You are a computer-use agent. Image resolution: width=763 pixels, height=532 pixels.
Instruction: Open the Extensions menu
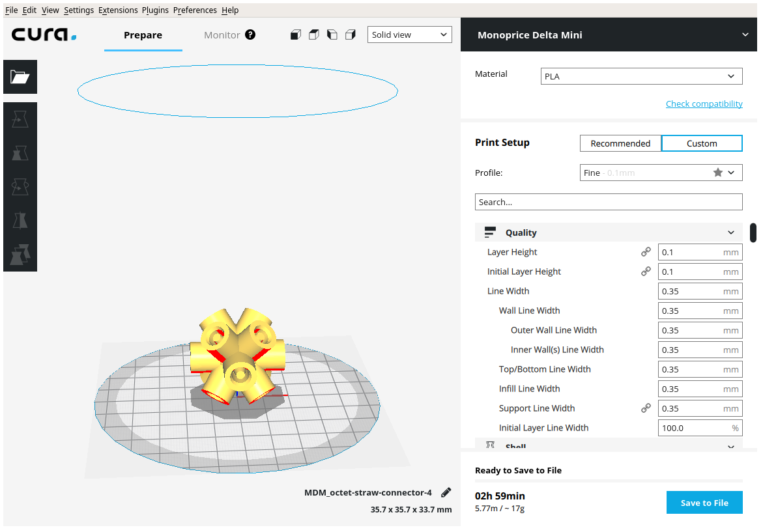118,10
